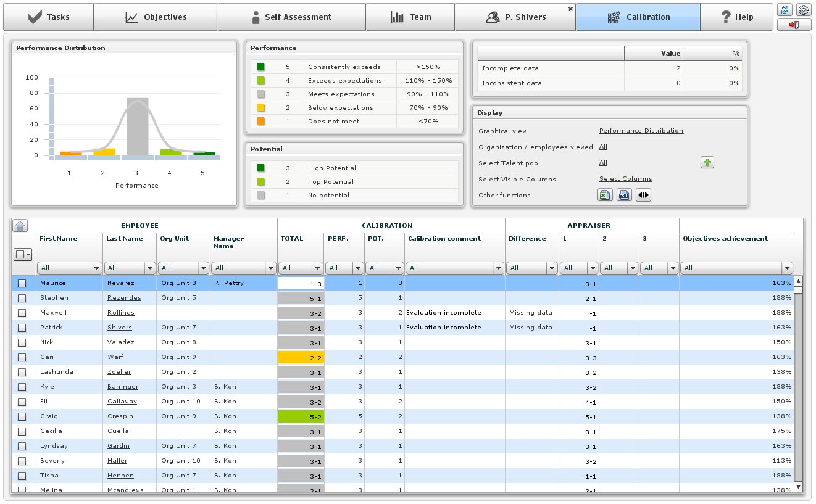Tick the Lashunda Zoeller checkbox
816x504 pixels.
pos(22,372)
